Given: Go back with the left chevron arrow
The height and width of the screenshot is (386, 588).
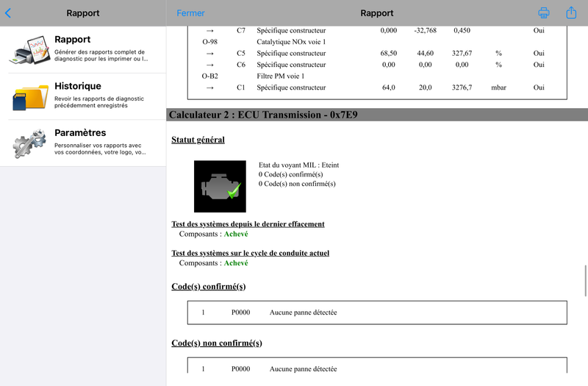Looking at the screenshot, I should (x=8, y=13).
